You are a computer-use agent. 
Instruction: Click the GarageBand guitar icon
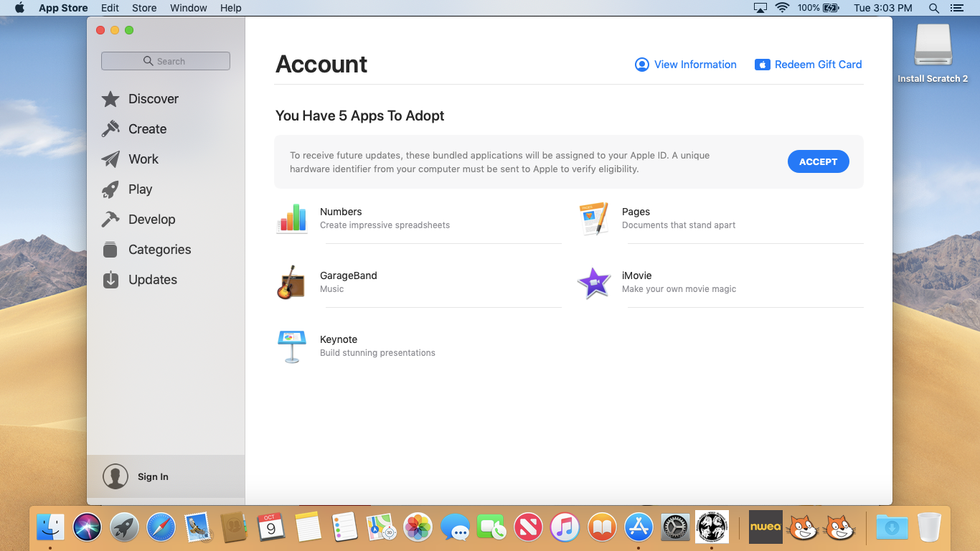(x=291, y=282)
